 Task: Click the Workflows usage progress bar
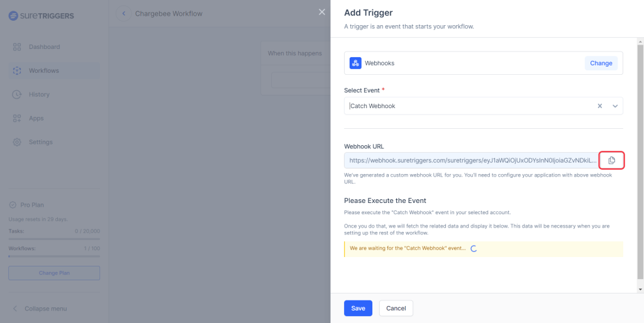(54, 256)
